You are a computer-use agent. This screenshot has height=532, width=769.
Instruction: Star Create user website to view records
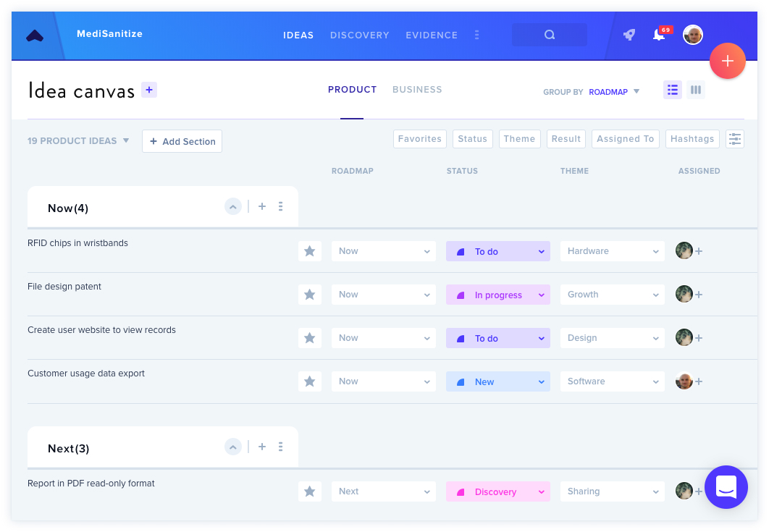pos(309,338)
